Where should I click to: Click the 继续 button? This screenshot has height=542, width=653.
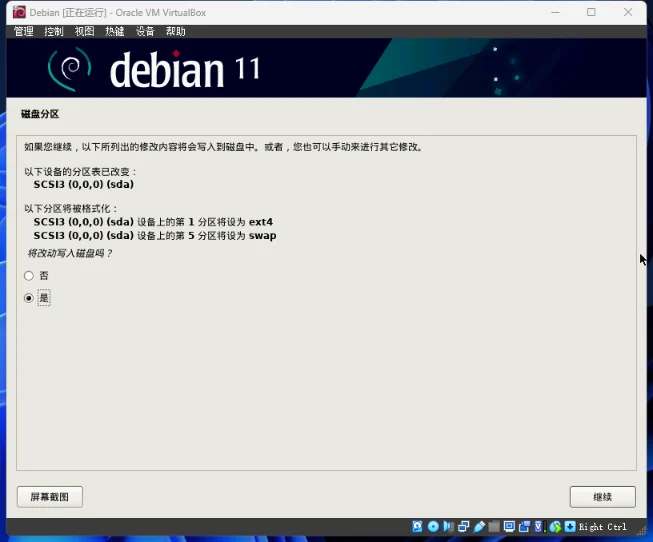pos(603,497)
